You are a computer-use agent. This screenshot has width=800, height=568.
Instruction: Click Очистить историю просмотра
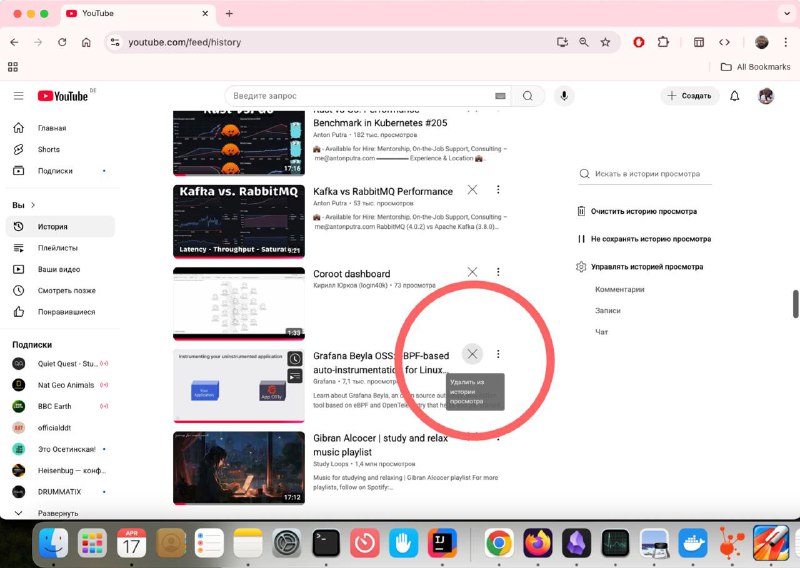(637, 211)
